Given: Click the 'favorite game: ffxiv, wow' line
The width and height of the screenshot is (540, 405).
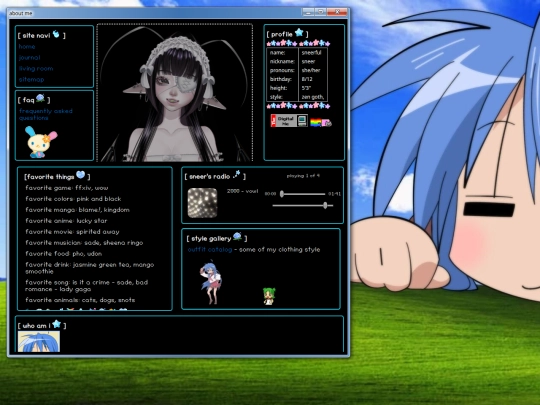Looking at the screenshot, I should click(x=67, y=188).
